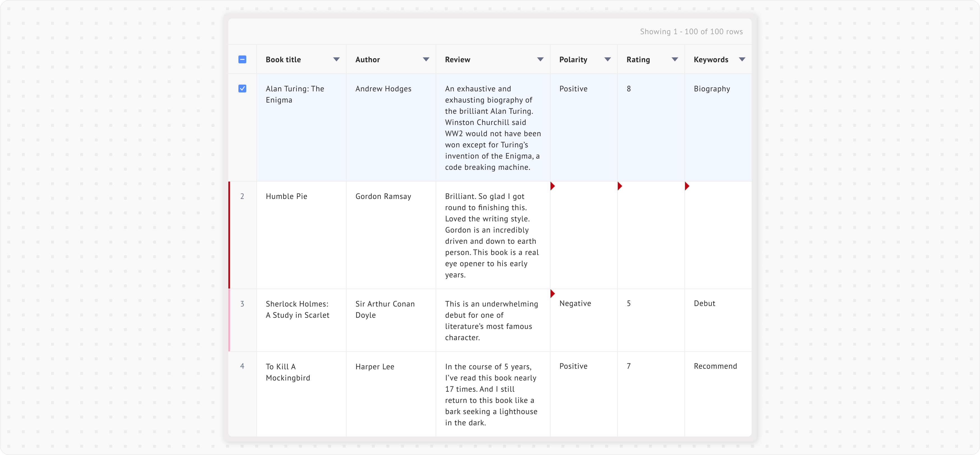Click the Rating column header label
This screenshot has height=455, width=980.
638,60
